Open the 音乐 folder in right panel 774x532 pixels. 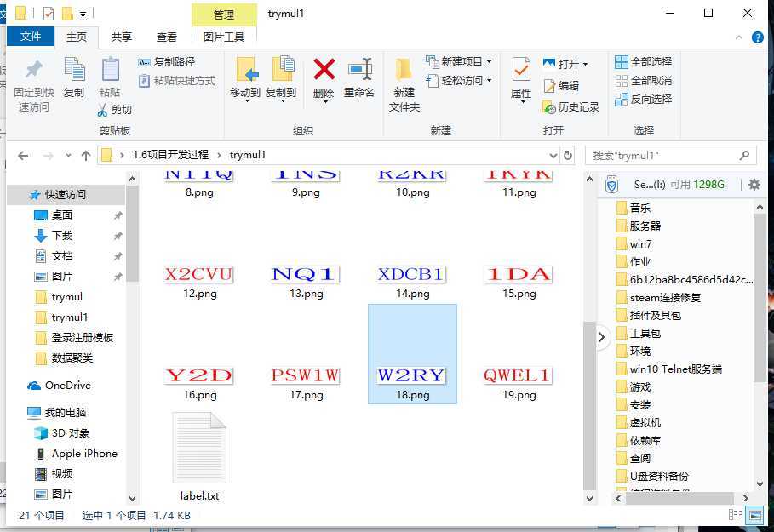pos(640,208)
